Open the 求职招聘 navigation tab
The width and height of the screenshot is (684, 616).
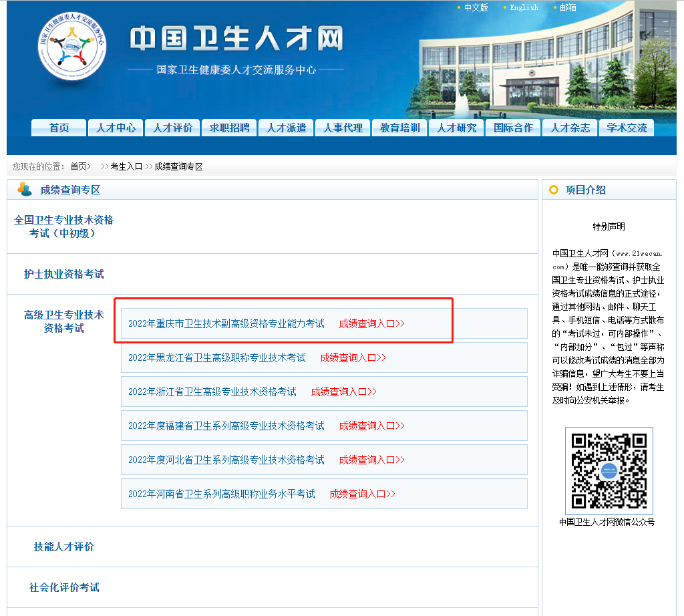point(229,128)
